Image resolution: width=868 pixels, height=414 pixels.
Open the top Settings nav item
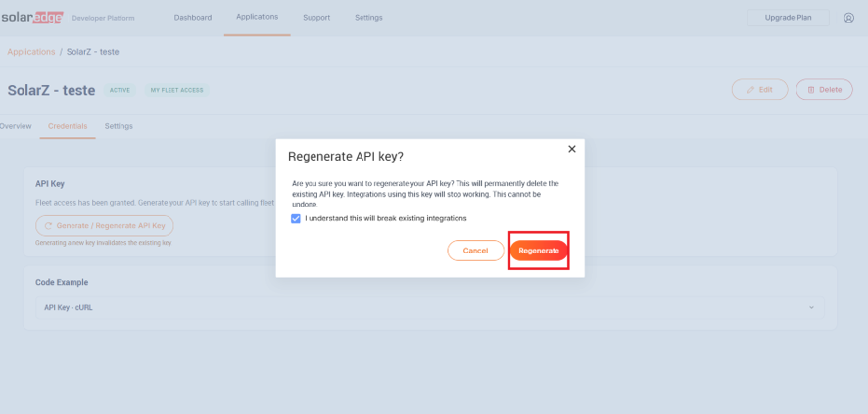coord(368,18)
